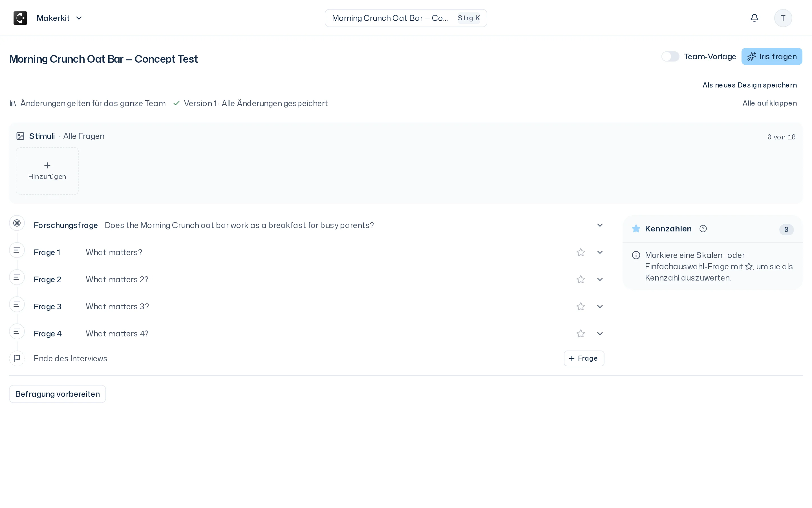The image size is (812, 508).
Task: Click the team library icon beside Änderungen gelten
Action: pyautogui.click(x=13, y=104)
